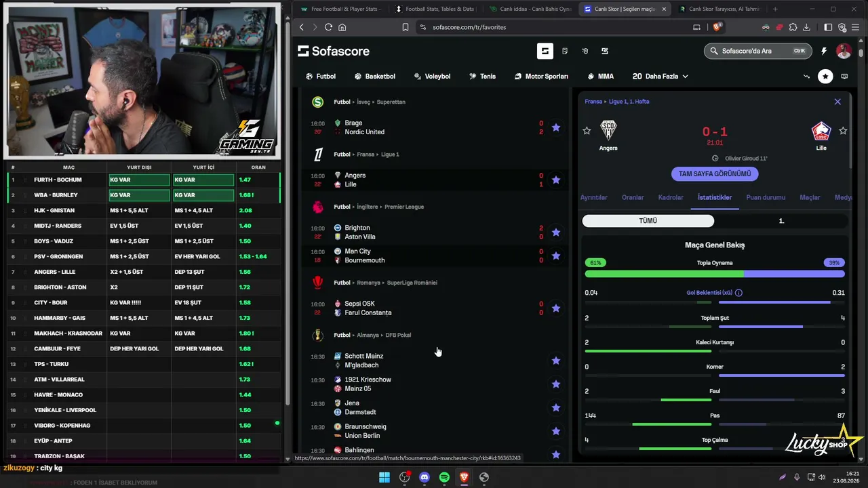The width and height of the screenshot is (868, 488).
Task: Bookmark this page from the address bar
Action: pyautogui.click(x=406, y=27)
